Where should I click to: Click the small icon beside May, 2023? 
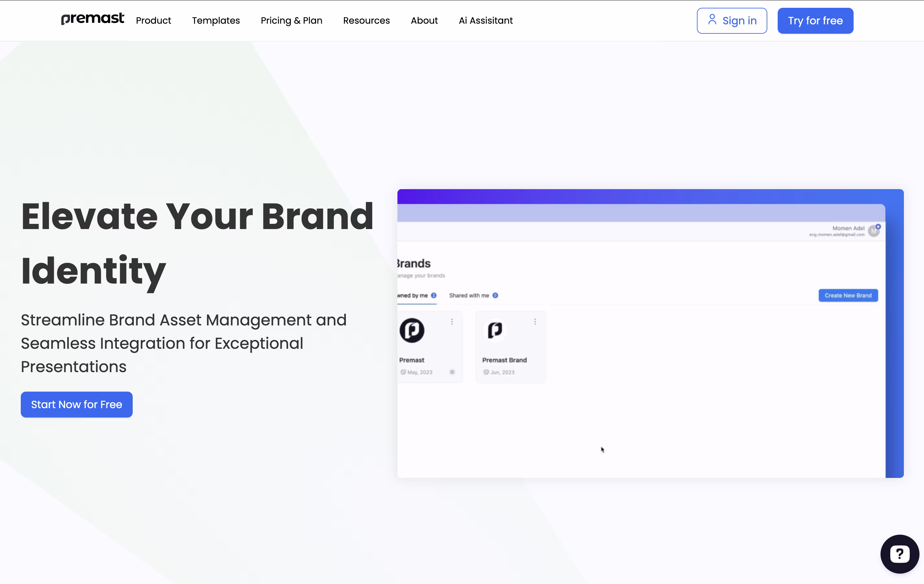coord(452,372)
